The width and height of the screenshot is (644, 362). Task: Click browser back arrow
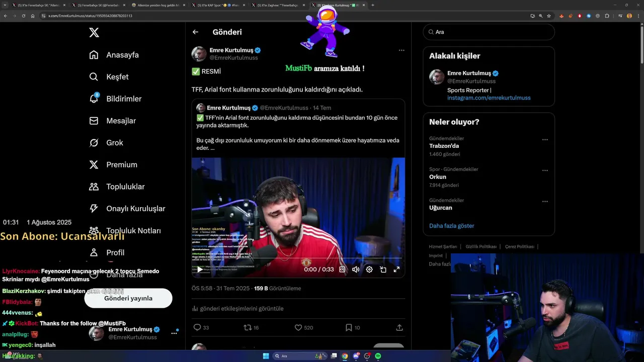click(x=5, y=16)
